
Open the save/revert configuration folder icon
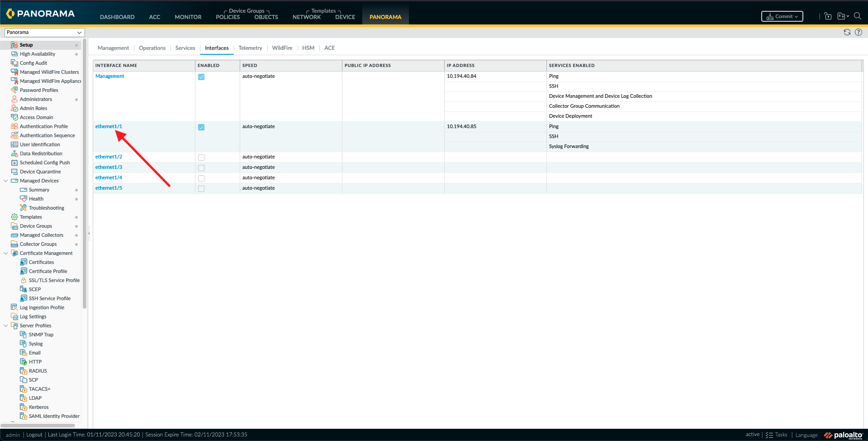coord(842,16)
